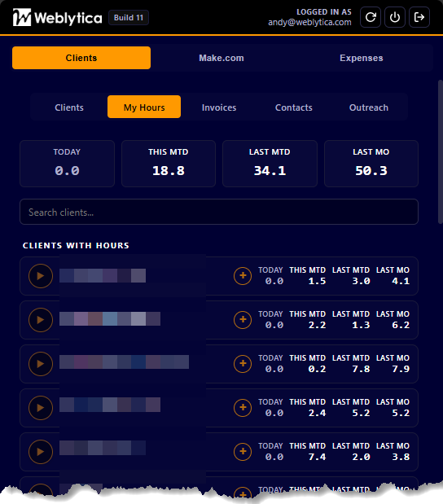This screenshot has width=443, height=504.
Task: Start timer for client with 0.2 this MTD
Action: [x=41, y=364]
